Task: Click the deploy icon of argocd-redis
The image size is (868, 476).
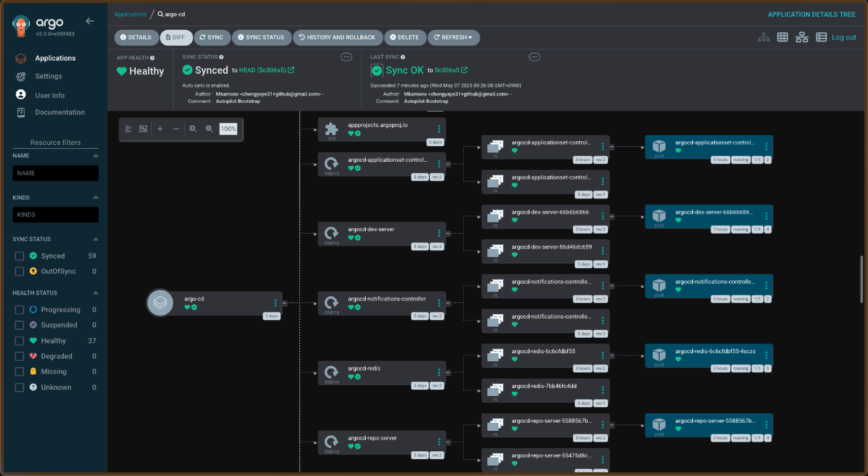Action: [x=332, y=372]
